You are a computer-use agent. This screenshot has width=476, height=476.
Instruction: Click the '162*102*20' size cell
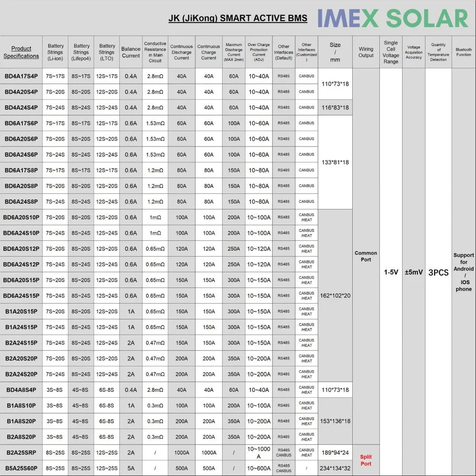pos(335,296)
